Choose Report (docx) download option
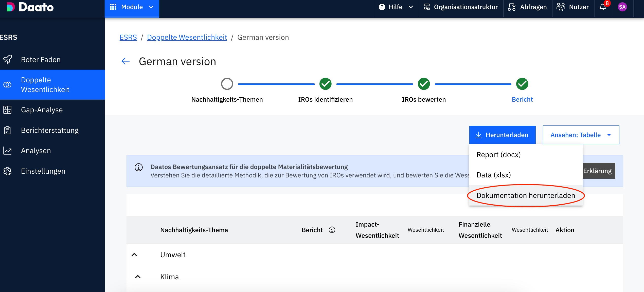The width and height of the screenshot is (644, 292). click(x=498, y=155)
